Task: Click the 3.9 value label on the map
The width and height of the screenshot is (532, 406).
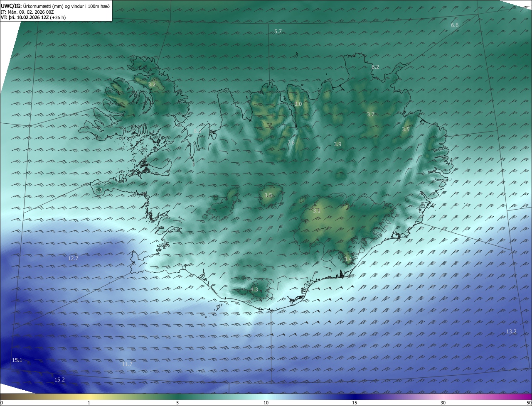Action: (x=337, y=144)
